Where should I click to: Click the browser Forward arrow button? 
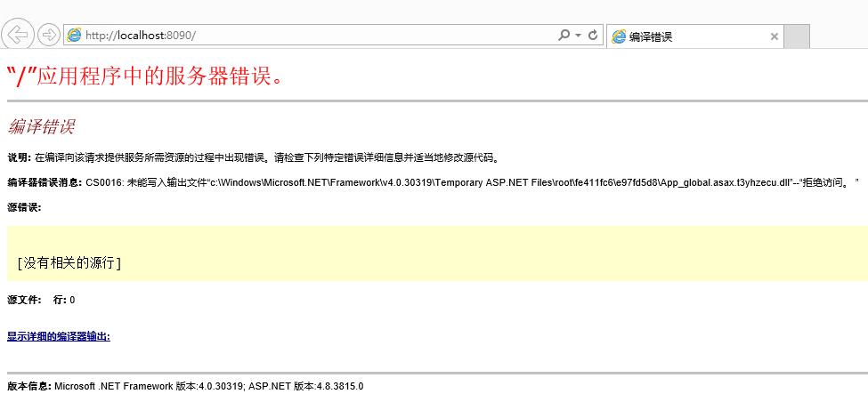pyautogui.click(x=49, y=35)
